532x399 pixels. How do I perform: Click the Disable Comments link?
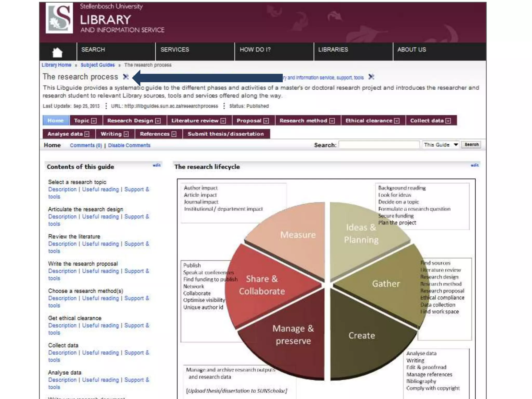(x=129, y=145)
